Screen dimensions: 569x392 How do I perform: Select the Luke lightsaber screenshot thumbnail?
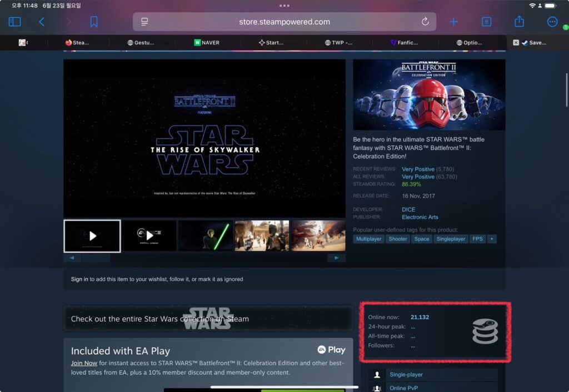(206, 236)
